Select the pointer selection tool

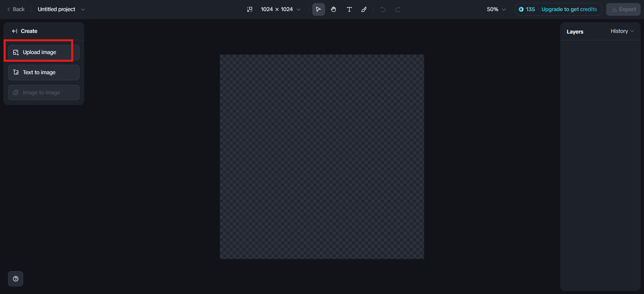click(x=318, y=9)
